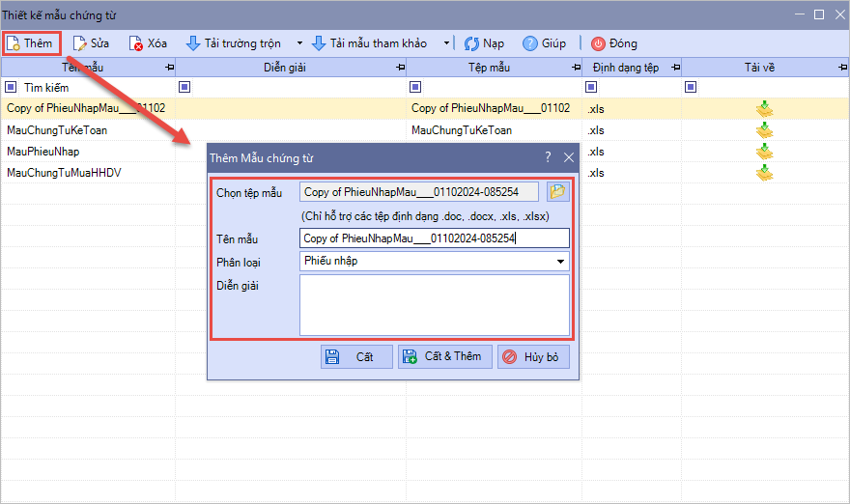
Task: Open the Phân loại dropdown list
Action: coord(560,262)
